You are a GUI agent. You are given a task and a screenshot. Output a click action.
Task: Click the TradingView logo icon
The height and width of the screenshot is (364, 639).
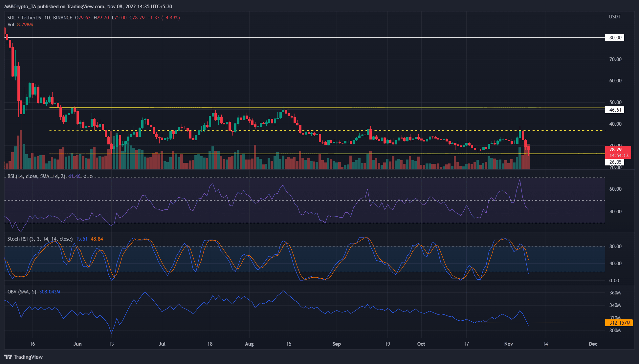coord(8,357)
